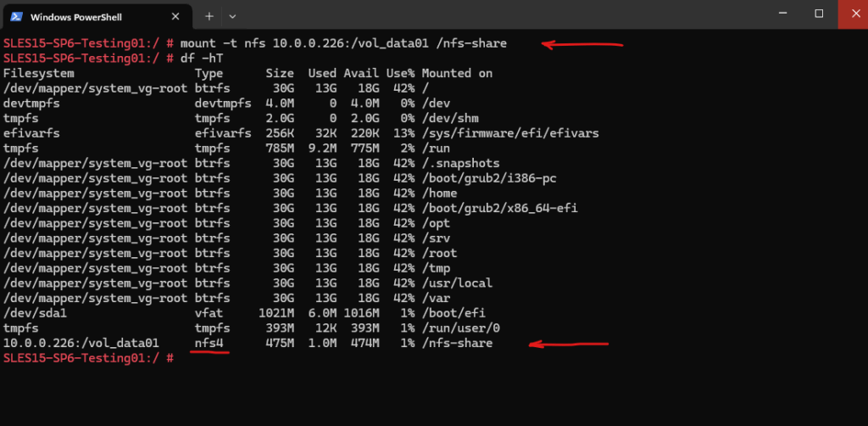Expand the new tab profile dropdown
The image size is (868, 426).
pos(232,17)
